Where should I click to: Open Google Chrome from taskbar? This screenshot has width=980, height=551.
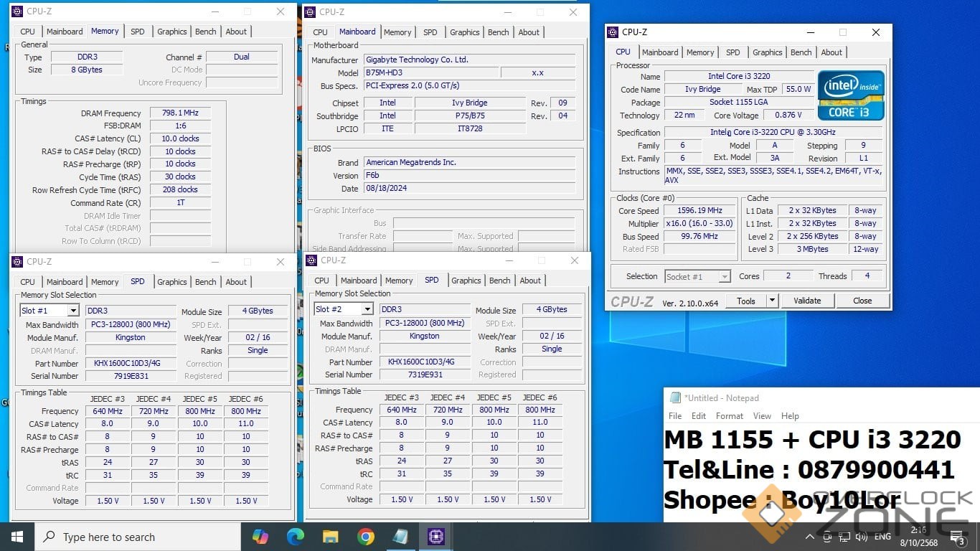pyautogui.click(x=366, y=537)
